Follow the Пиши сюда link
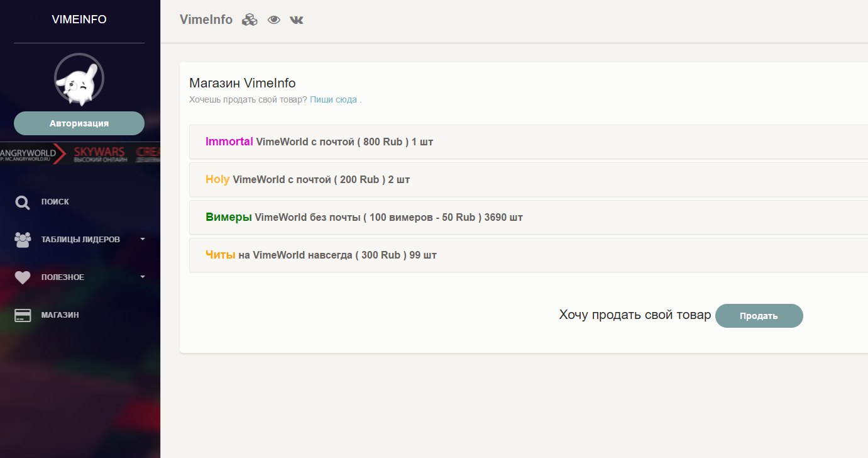Viewport: 868px width, 458px height. point(333,99)
